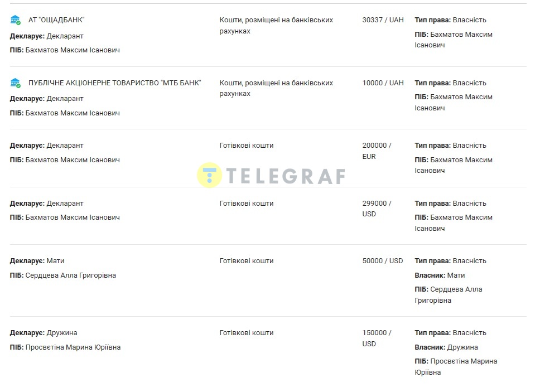The height and width of the screenshot is (392, 540).
Task: Click the bank icon beside АТ "ОЩАДБАНК"
Action: pos(15,20)
